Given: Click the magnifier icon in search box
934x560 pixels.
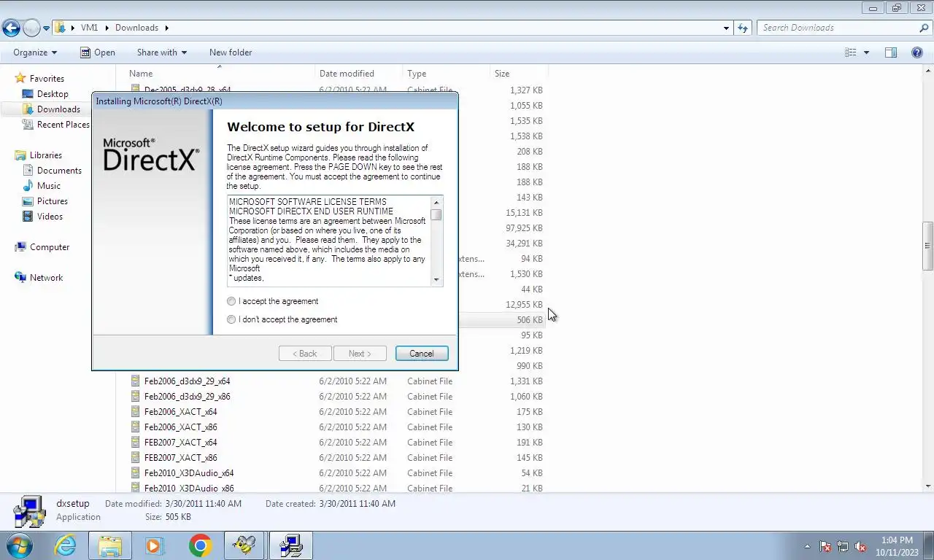Looking at the screenshot, I should (924, 28).
